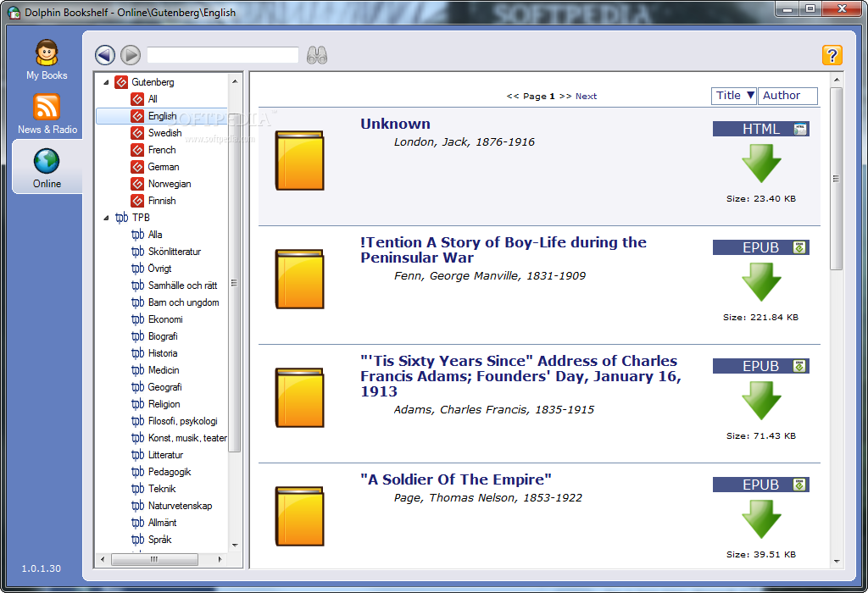The width and height of the screenshot is (868, 593).
Task: Go forward with the right arrow button
Action: click(x=131, y=55)
